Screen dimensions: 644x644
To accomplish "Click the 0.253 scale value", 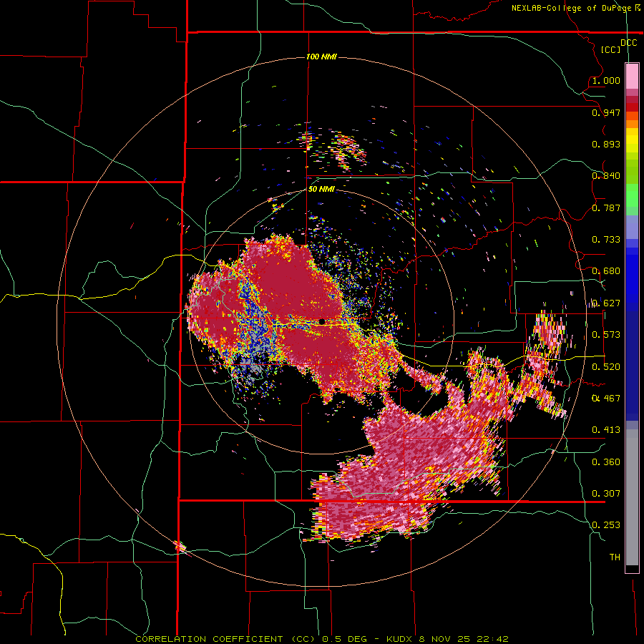I will [x=606, y=525].
